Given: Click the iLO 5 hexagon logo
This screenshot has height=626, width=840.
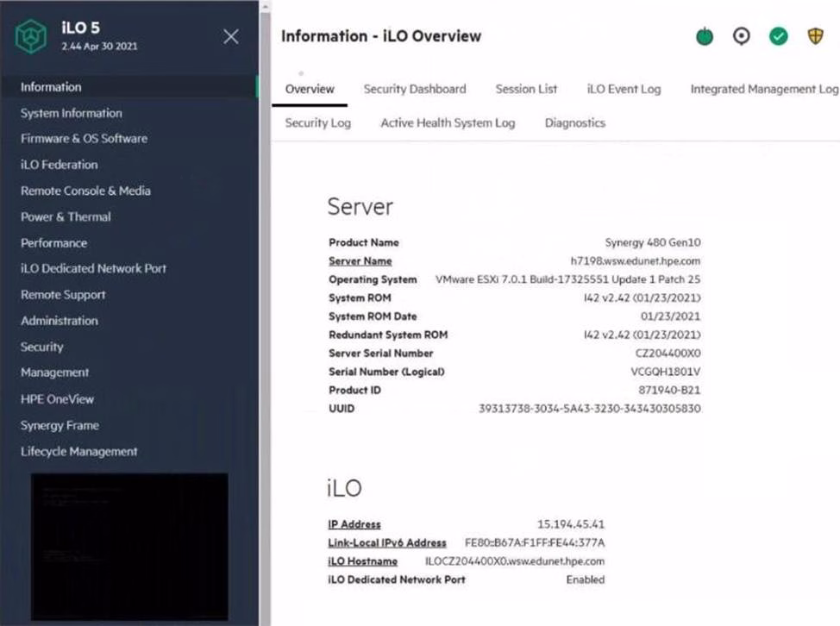Looking at the screenshot, I should click(x=32, y=36).
